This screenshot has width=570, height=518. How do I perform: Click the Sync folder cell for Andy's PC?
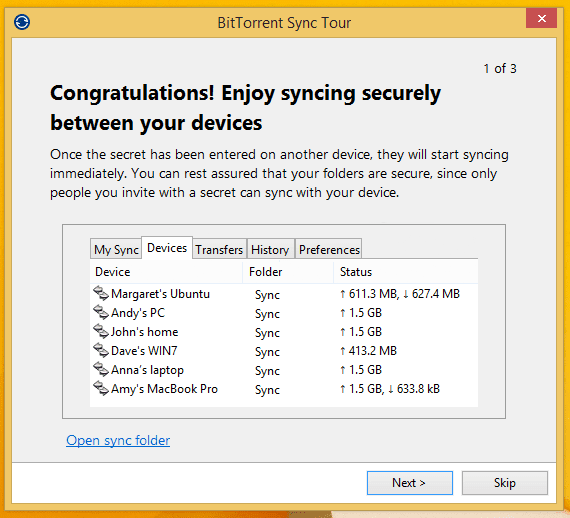[x=267, y=314]
